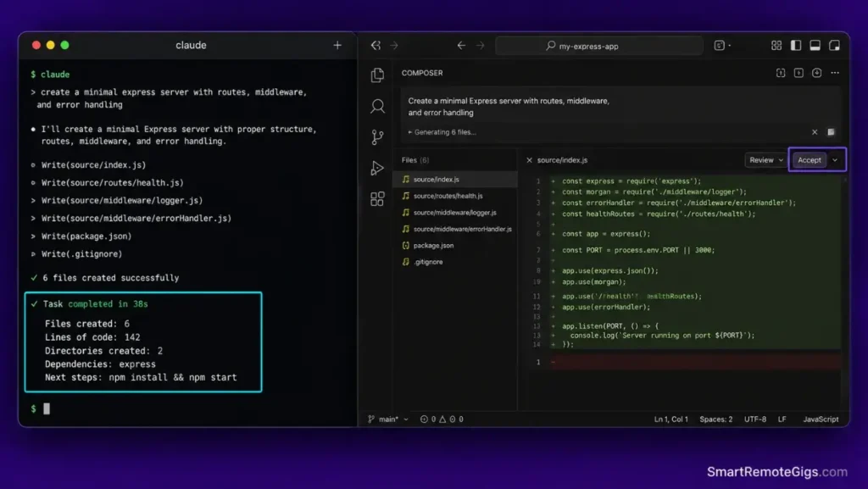The width and height of the screenshot is (868, 489).
Task: Click '6 files created successfully' in terminal
Action: tap(111, 278)
